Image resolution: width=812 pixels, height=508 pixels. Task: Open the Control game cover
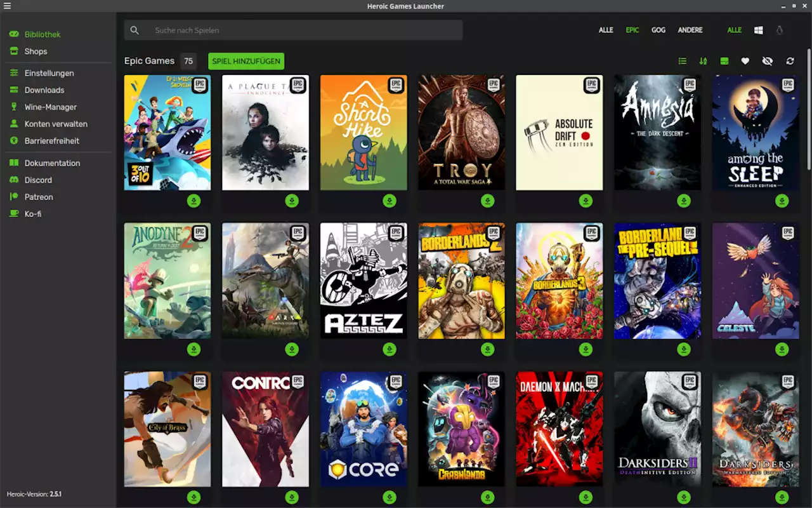[x=265, y=429]
